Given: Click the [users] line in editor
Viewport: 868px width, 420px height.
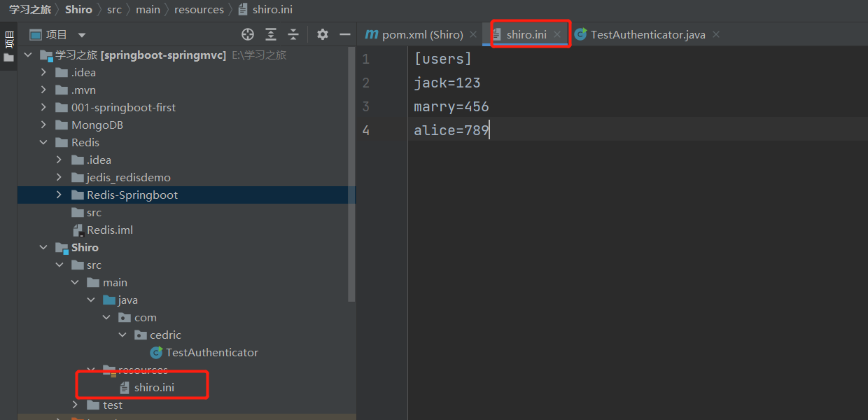Looking at the screenshot, I should (x=443, y=59).
